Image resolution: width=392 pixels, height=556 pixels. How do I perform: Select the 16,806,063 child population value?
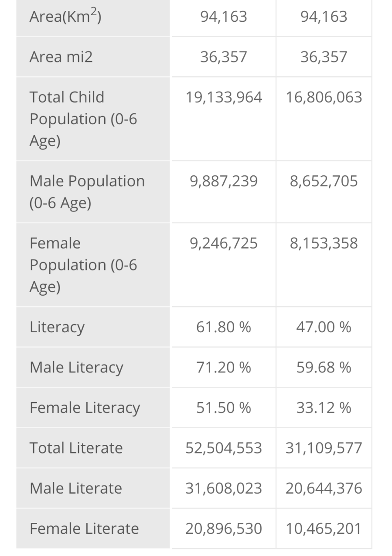point(324,97)
